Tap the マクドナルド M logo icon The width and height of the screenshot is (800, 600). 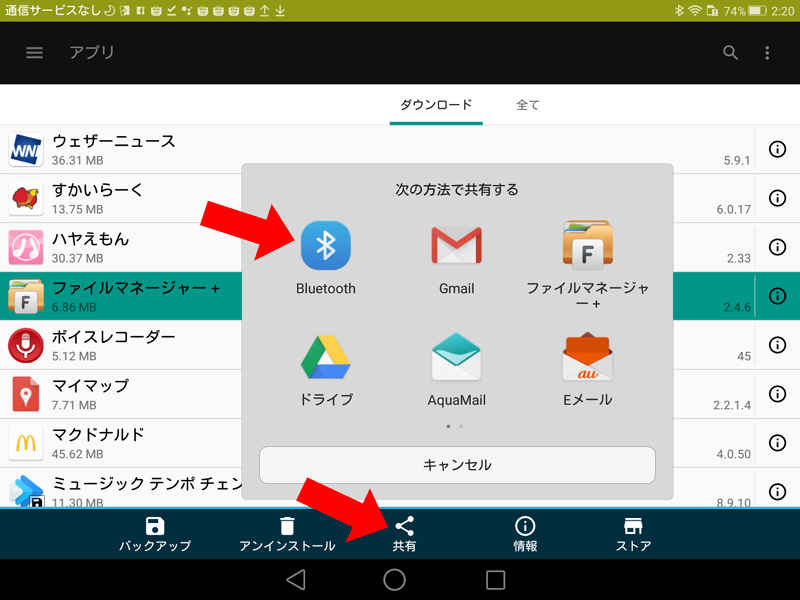click(x=26, y=443)
